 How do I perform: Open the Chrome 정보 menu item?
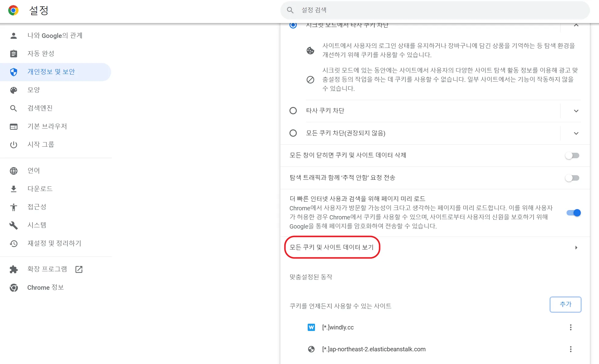46,287
